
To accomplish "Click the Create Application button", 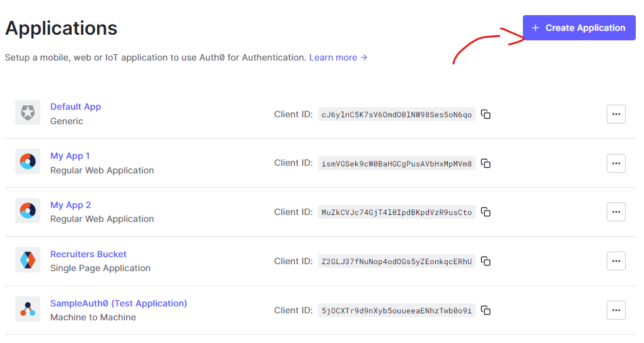I will coord(579,28).
